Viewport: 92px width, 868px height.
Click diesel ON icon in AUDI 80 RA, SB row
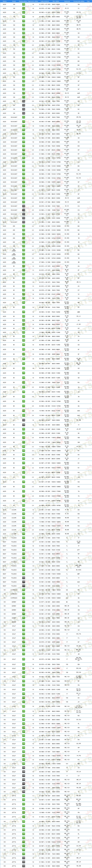coord(24,420)
